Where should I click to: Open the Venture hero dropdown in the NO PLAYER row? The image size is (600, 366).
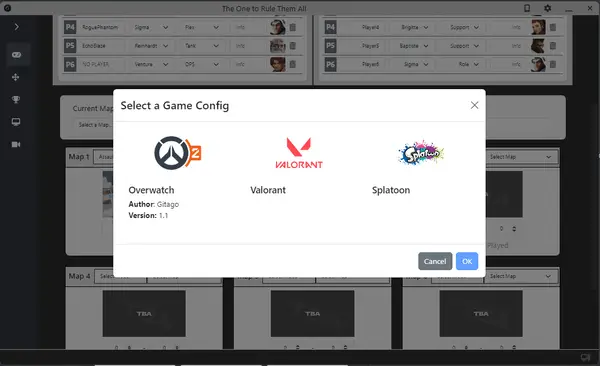tap(151, 64)
